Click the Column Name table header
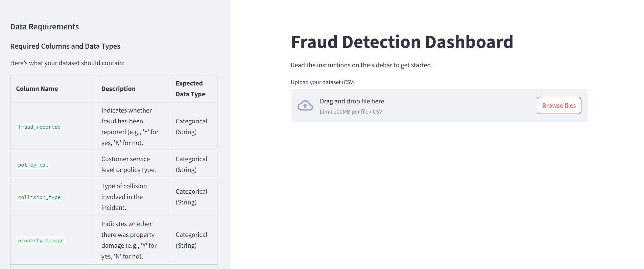This screenshot has width=644, height=269. 37,89
